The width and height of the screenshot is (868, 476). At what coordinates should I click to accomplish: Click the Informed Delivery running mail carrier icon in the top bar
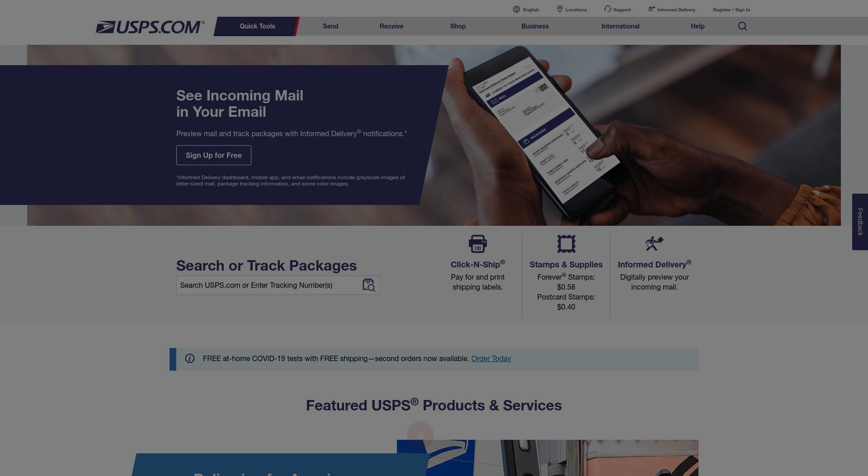coord(651,9)
